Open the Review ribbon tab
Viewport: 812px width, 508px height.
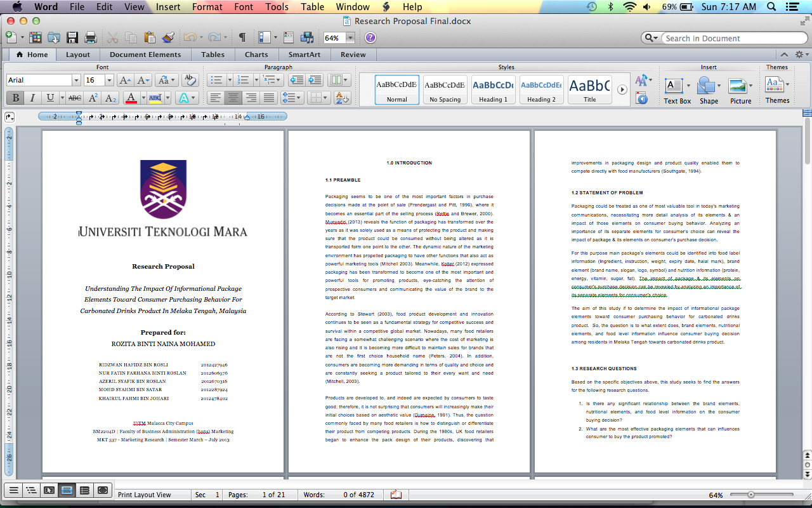[x=353, y=55]
